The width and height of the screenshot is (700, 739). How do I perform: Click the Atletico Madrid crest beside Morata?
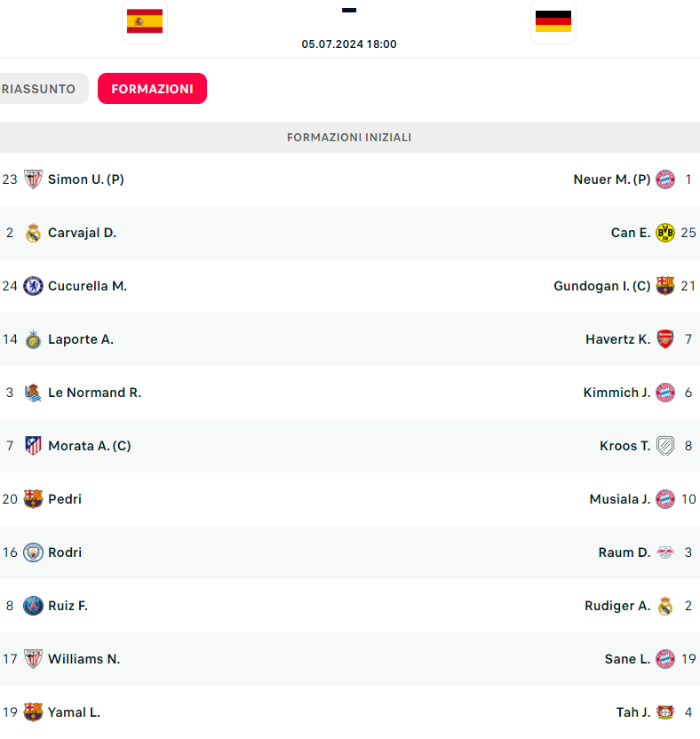33,446
